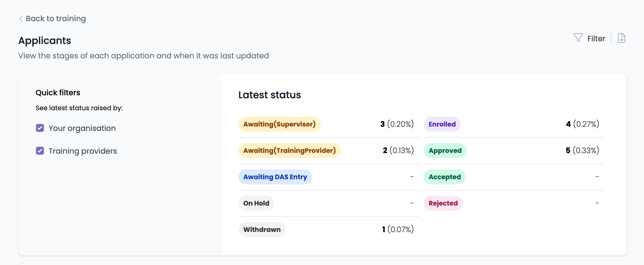Click the Rejected status badge
The height and width of the screenshot is (265, 644).
pyautogui.click(x=443, y=203)
